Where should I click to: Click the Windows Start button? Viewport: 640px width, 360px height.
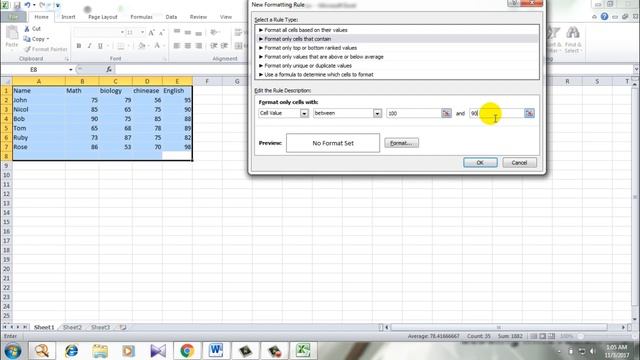point(13,351)
